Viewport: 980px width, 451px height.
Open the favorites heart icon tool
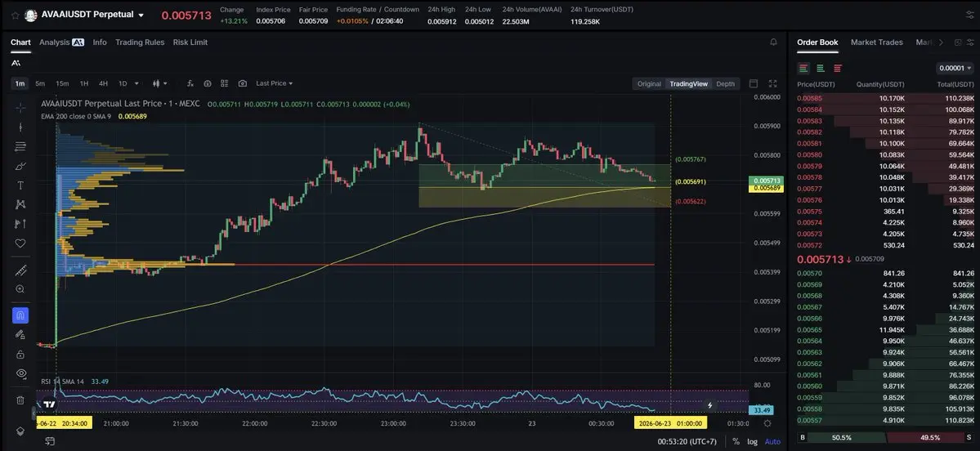pos(20,243)
